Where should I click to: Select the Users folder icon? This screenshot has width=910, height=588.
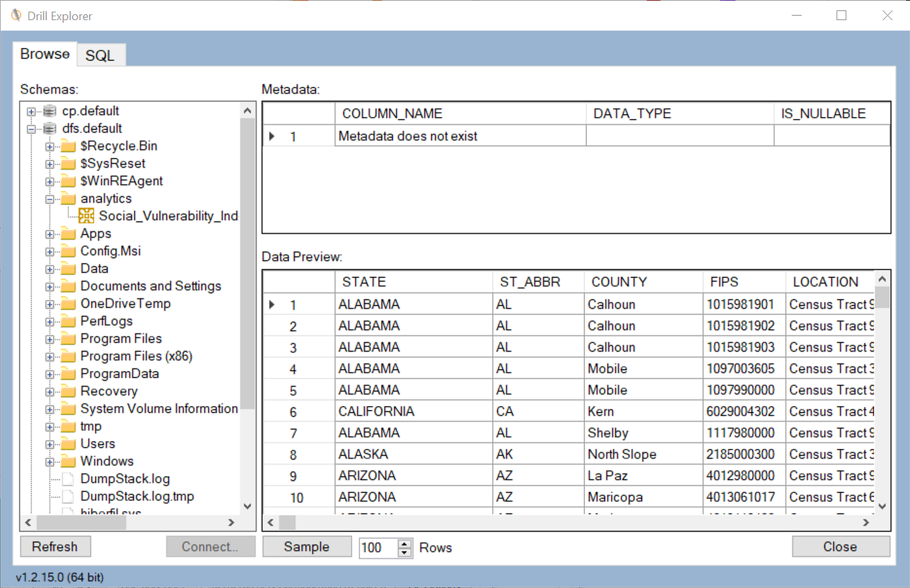coord(68,443)
